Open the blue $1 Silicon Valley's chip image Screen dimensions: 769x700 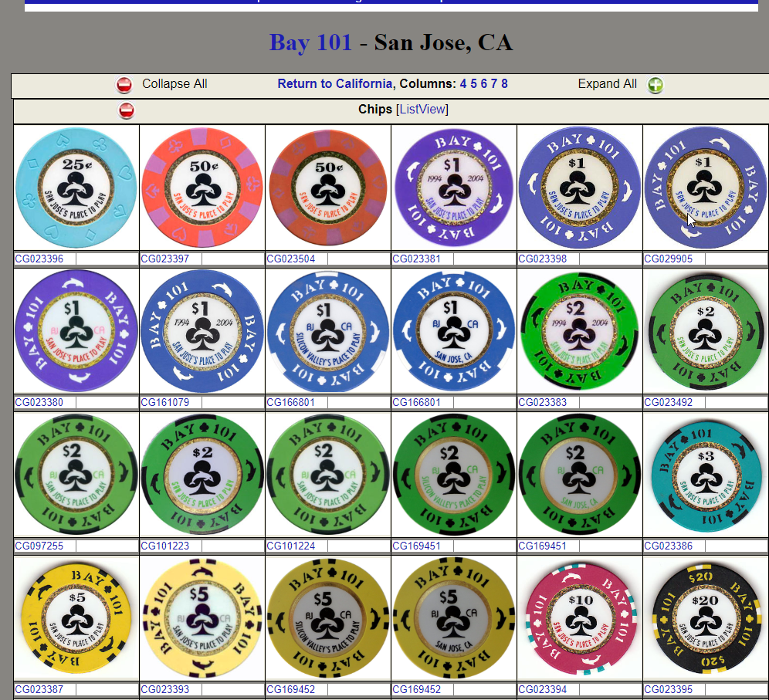pos(327,331)
